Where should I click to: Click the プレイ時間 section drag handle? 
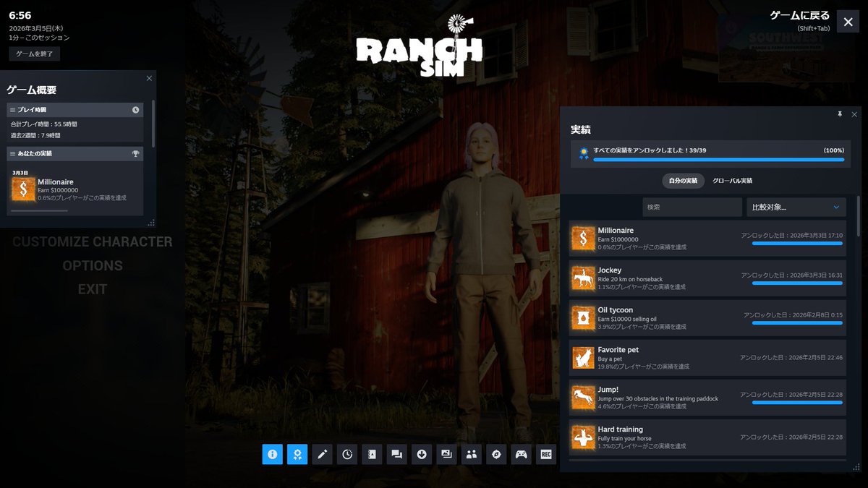tap(13, 110)
